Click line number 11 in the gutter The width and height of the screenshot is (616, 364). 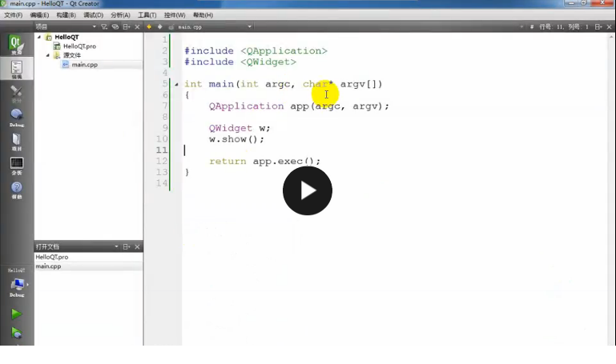point(162,150)
